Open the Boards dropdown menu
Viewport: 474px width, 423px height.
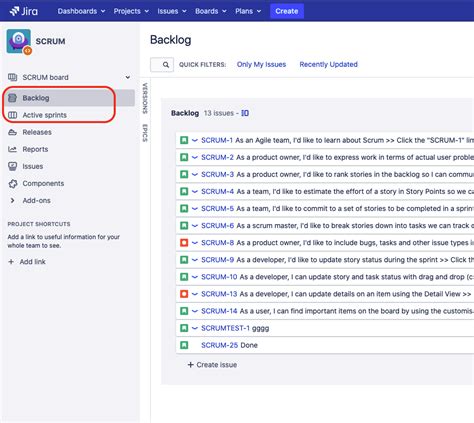pyautogui.click(x=211, y=11)
